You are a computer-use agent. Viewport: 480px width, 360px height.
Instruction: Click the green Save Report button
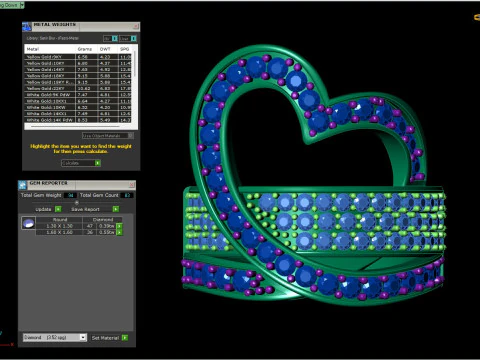click(x=116, y=209)
